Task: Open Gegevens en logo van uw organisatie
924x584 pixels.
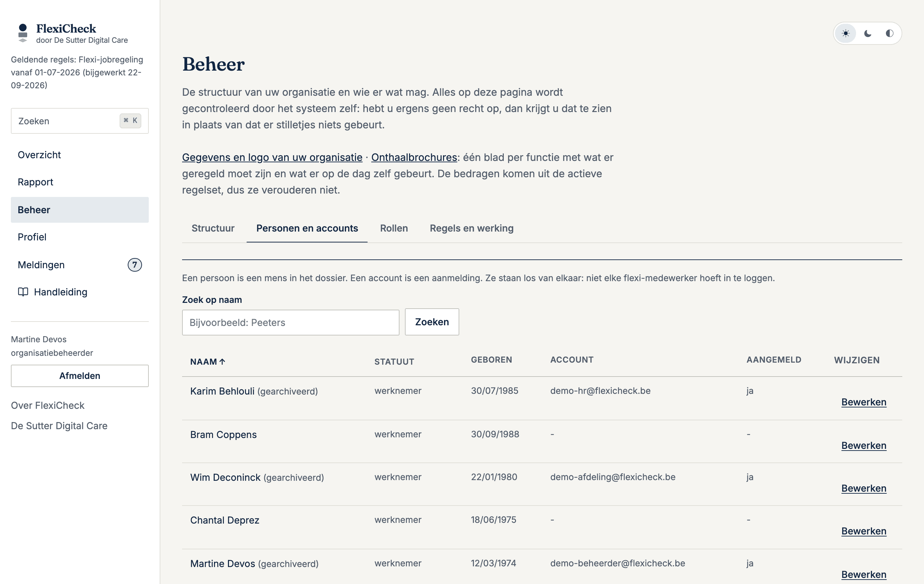Action: [272, 157]
